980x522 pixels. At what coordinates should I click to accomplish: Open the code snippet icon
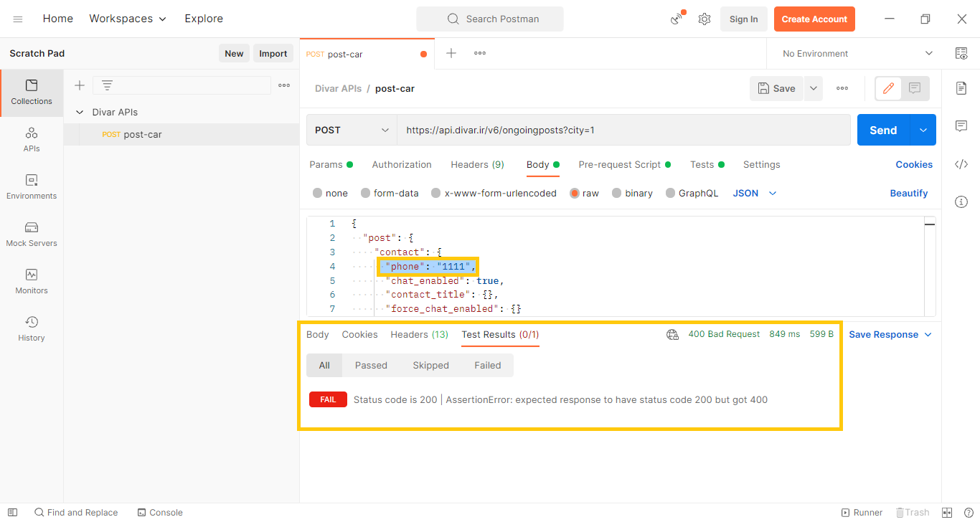pyautogui.click(x=961, y=164)
